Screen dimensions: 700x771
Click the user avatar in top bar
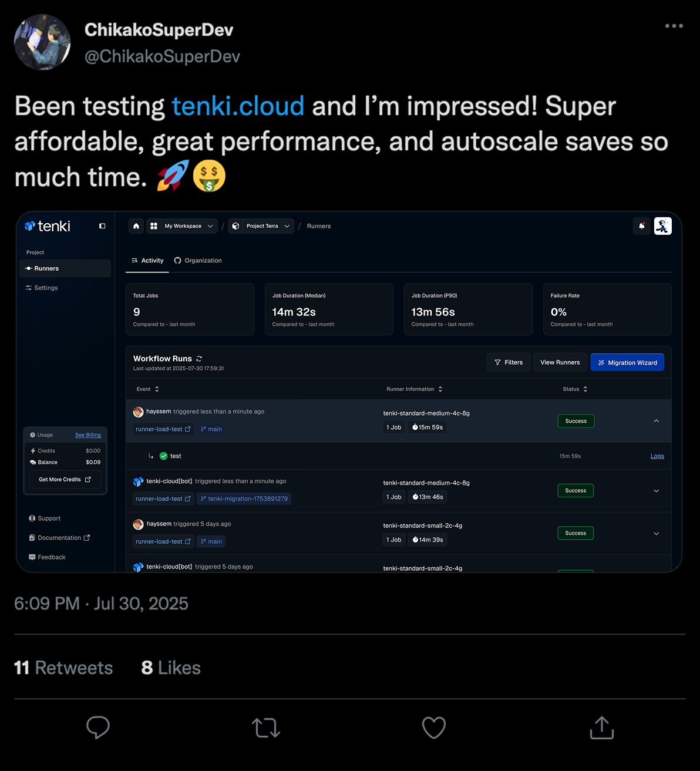point(663,226)
